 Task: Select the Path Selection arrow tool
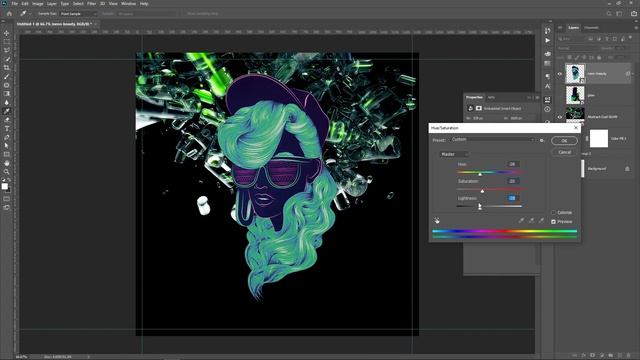(7, 146)
